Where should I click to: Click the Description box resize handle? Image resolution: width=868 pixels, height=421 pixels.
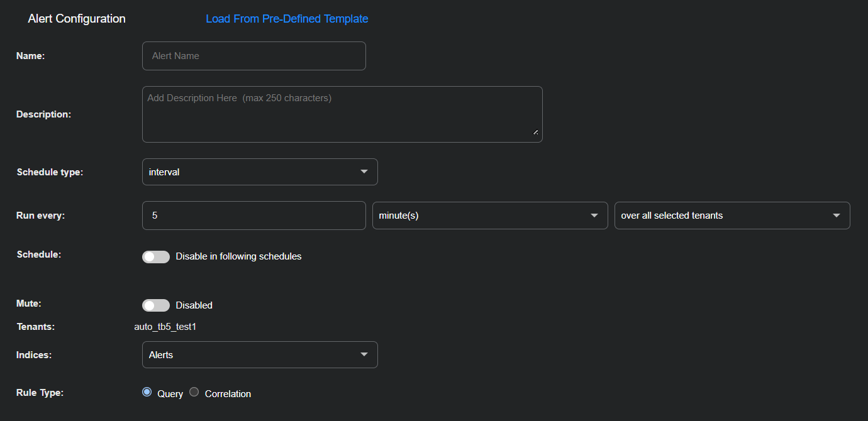535,132
